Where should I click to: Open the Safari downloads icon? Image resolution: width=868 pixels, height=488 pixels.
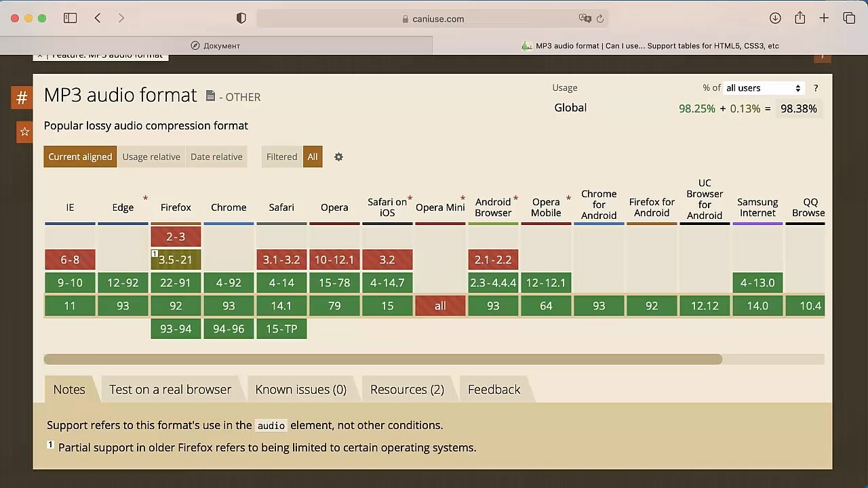[x=775, y=18]
